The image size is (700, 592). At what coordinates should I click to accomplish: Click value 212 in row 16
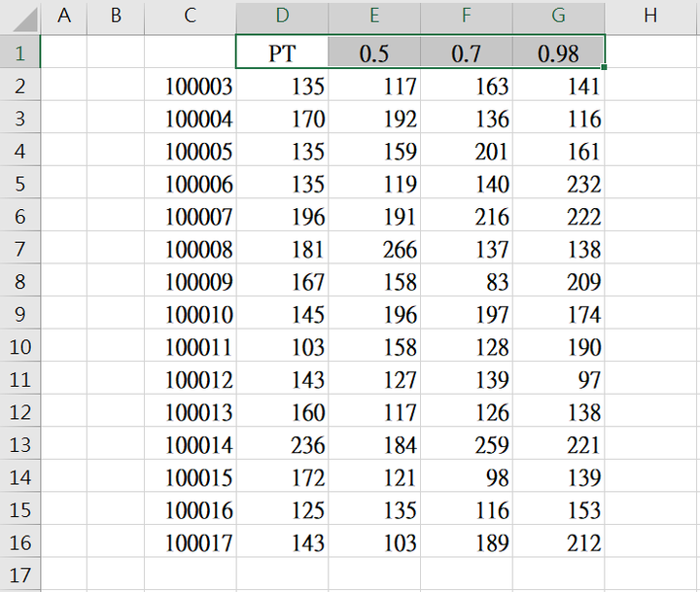(x=558, y=541)
